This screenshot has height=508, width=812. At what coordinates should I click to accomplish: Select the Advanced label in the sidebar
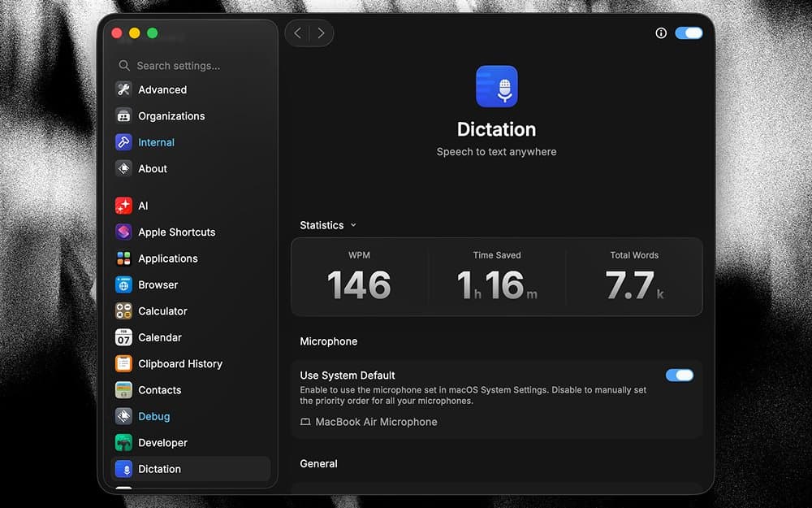coord(162,89)
